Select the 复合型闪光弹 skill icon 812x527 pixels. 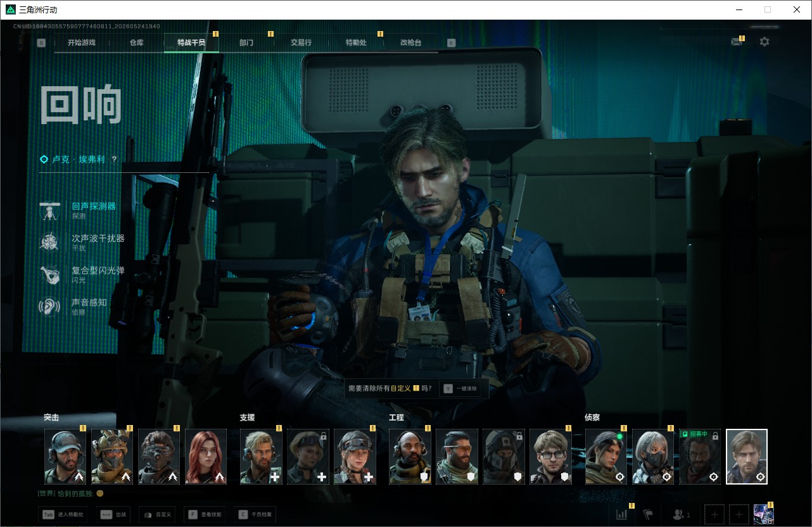click(49, 275)
